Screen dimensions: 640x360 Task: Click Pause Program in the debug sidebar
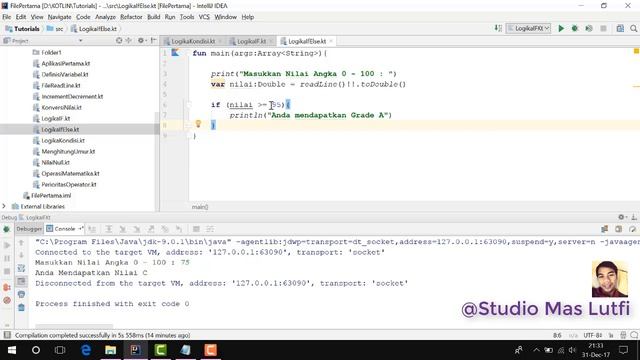tap(7, 258)
